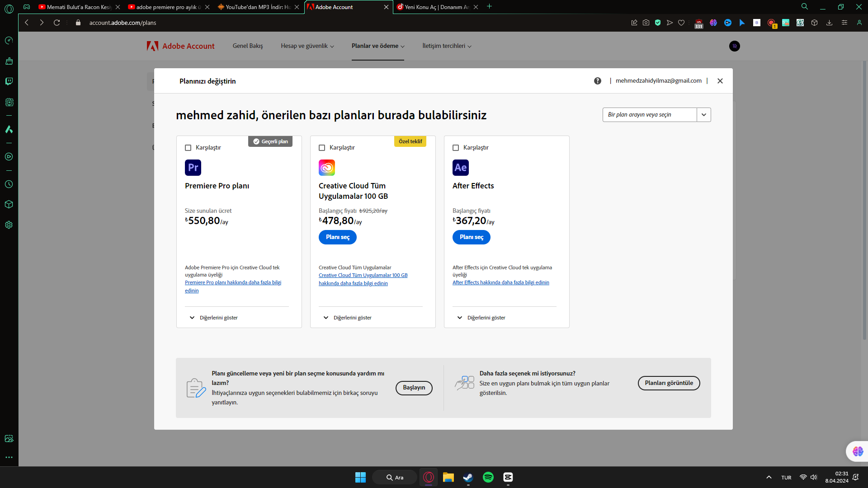Switch to the YouTube'dan MP3 İndir tab
Image resolution: width=868 pixels, height=488 pixels.
pos(258,7)
